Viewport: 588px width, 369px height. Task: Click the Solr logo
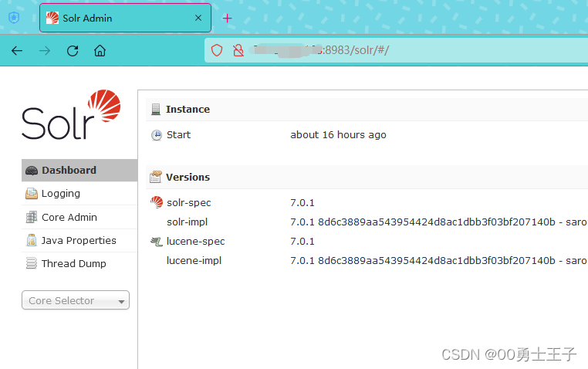point(71,114)
